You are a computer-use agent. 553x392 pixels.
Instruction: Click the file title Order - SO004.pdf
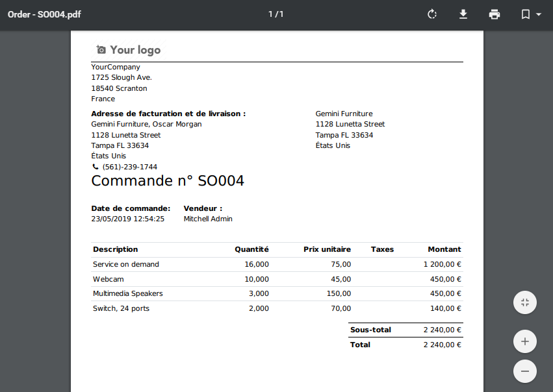click(44, 14)
